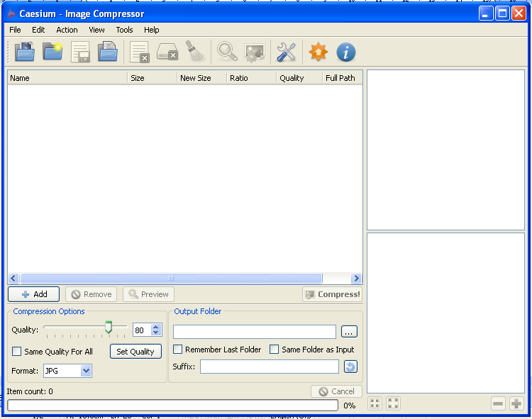Image resolution: width=532 pixels, height=419 pixels.
Task: Open the Action menu
Action: pos(67,30)
